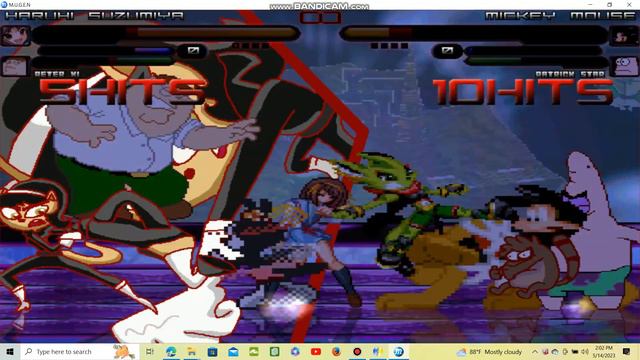Click the round timer at top center
This screenshot has width=640, height=360.
(320, 18)
